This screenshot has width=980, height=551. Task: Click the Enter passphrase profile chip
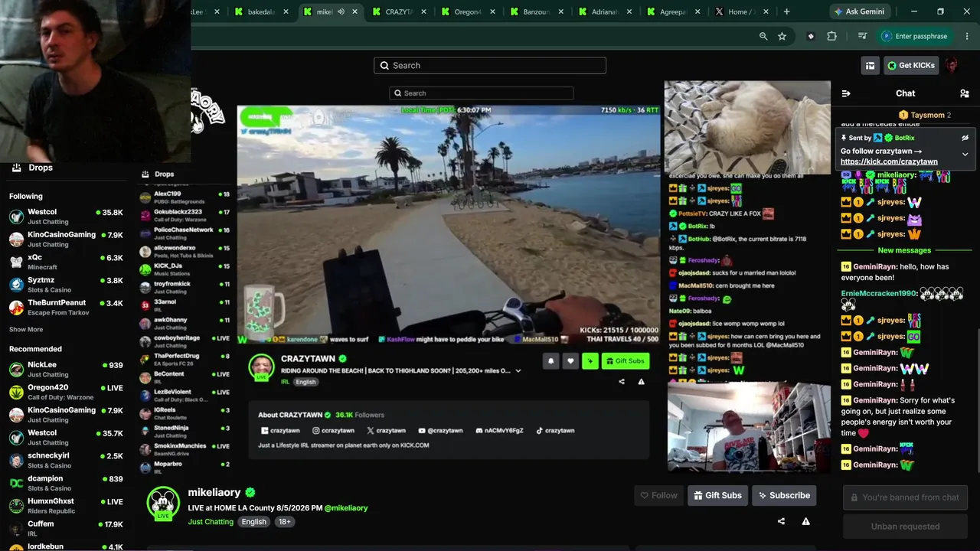(x=915, y=36)
